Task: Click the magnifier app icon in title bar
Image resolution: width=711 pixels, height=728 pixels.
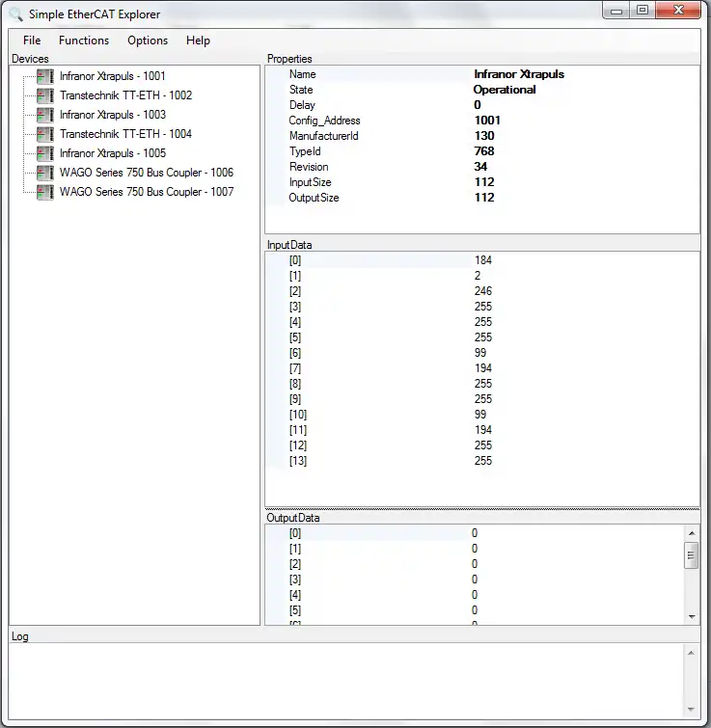Action: 15,14
